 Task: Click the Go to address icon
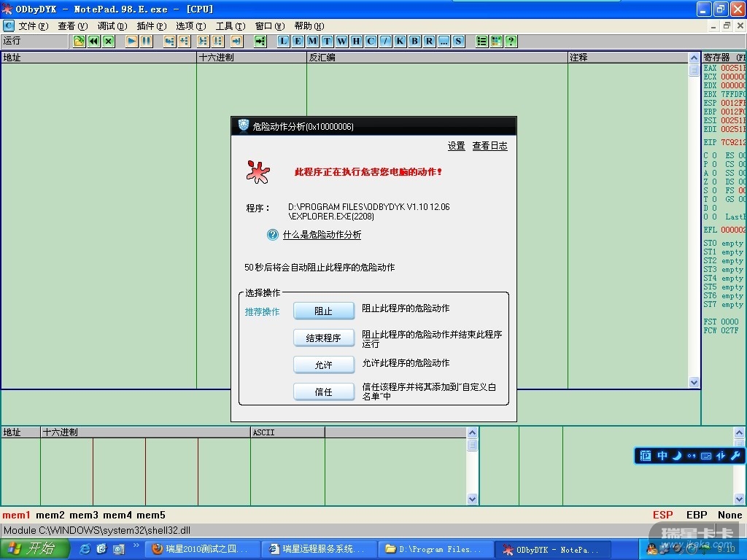[x=260, y=42]
